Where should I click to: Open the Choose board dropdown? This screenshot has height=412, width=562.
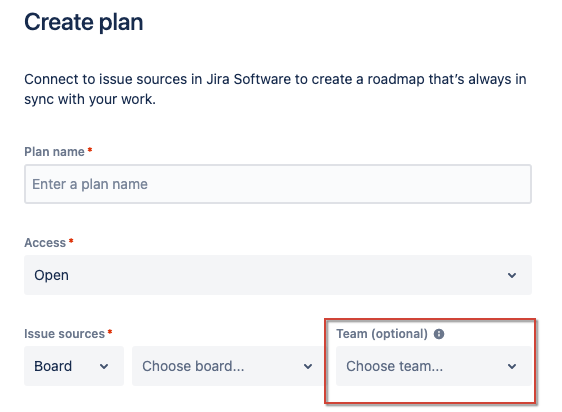point(228,366)
